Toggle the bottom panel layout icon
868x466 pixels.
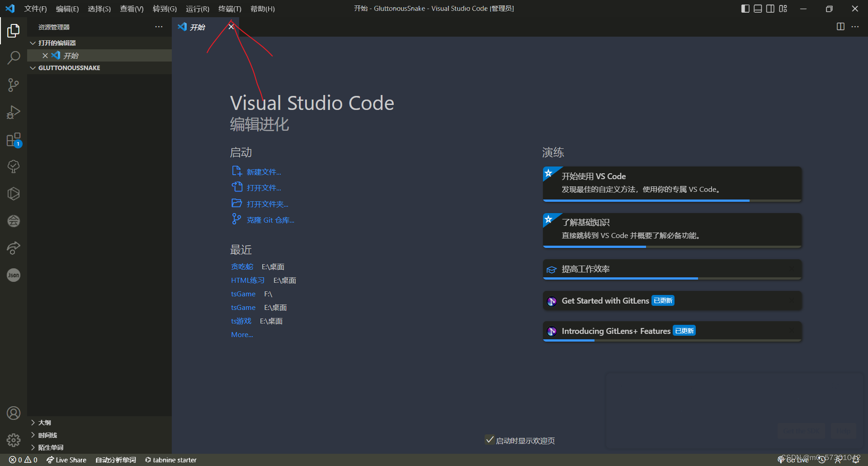pyautogui.click(x=758, y=9)
